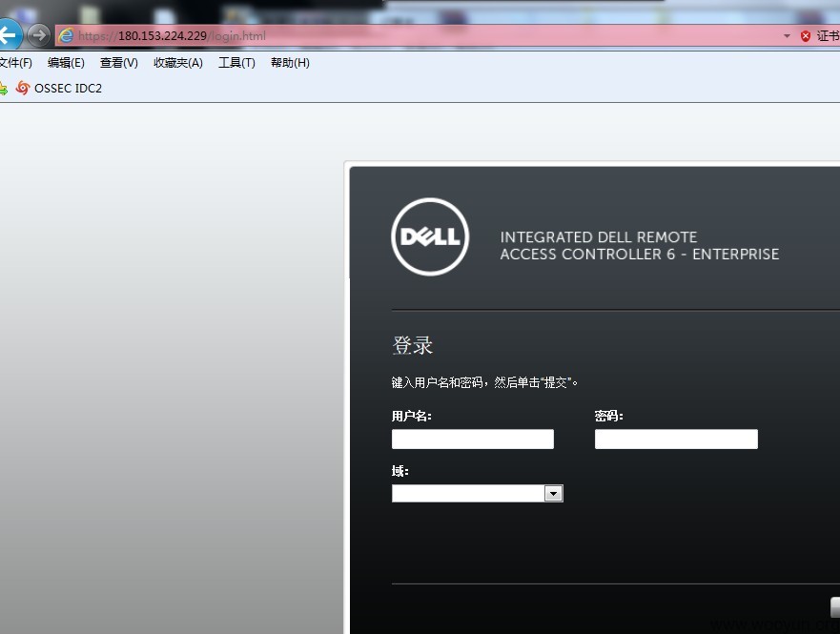Open the 收藏夹(A) menu
The width and height of the screenshot is (840, 634).
[178, 63]
